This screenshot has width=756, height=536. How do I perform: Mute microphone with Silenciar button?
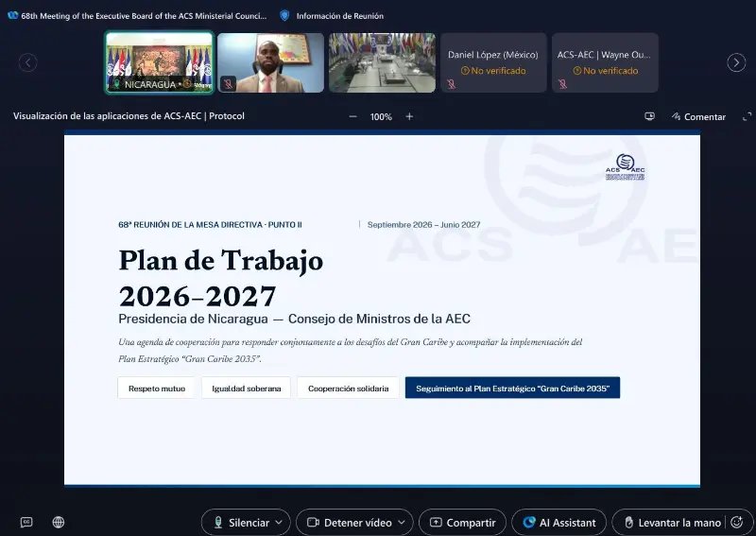241,523
